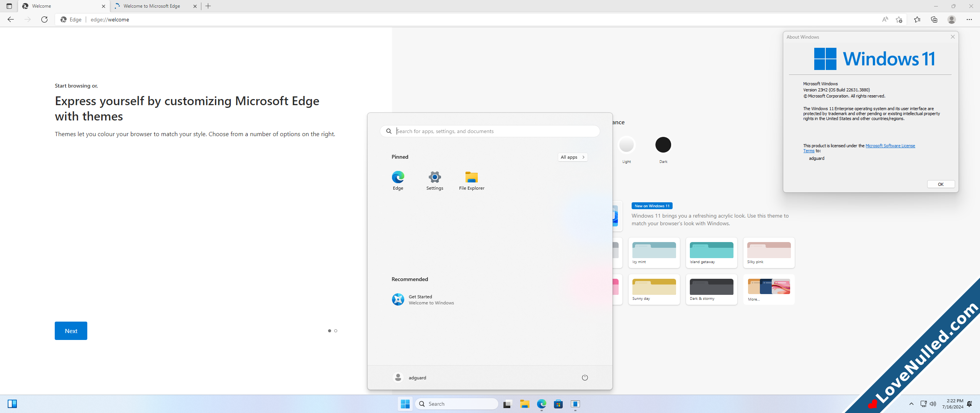Open the volume icon in system tray
This screenshot has height=413, width=980.
coord(933,404)
